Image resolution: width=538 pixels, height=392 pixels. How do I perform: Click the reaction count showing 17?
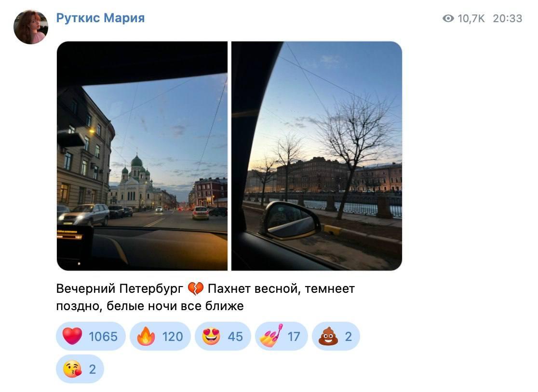pos(294,337)
